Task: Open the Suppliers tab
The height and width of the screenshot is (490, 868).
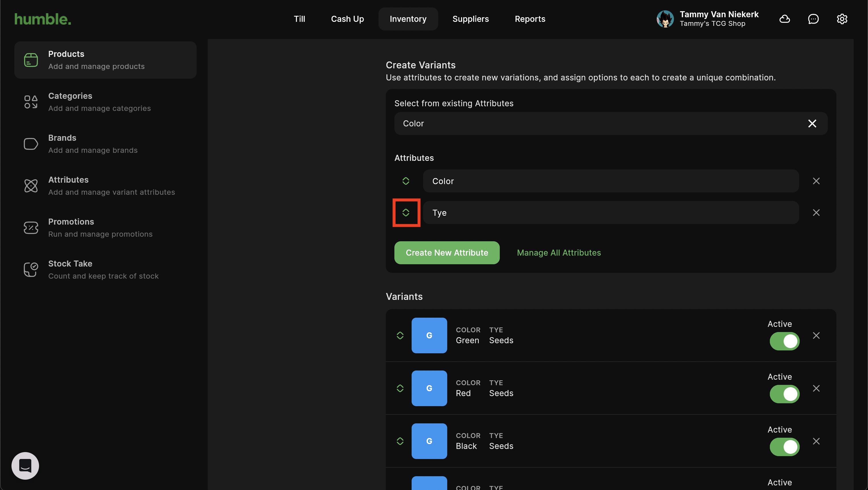Action: click(x=470, y=19)
